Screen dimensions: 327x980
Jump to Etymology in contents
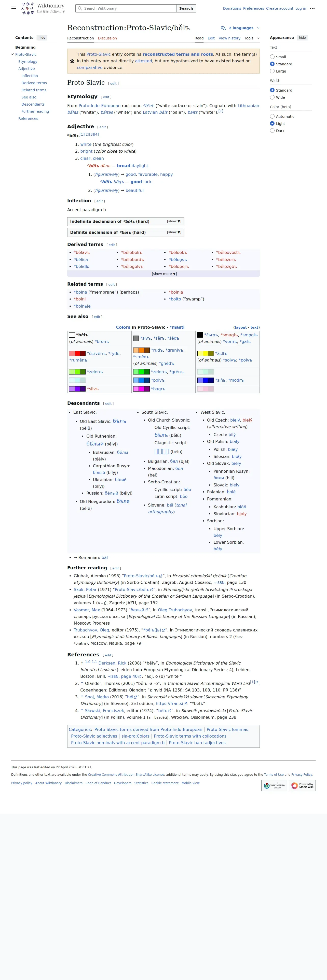(28, 62)
